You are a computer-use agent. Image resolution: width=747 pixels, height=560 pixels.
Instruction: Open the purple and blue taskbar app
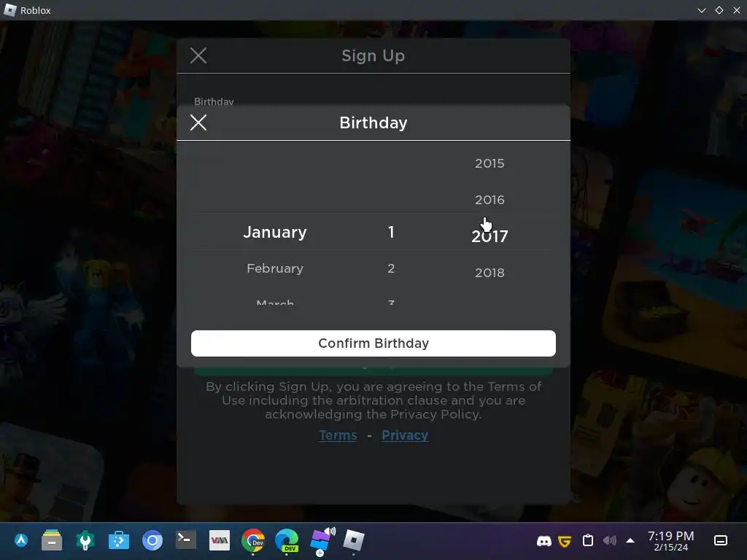tap(321, 540)
